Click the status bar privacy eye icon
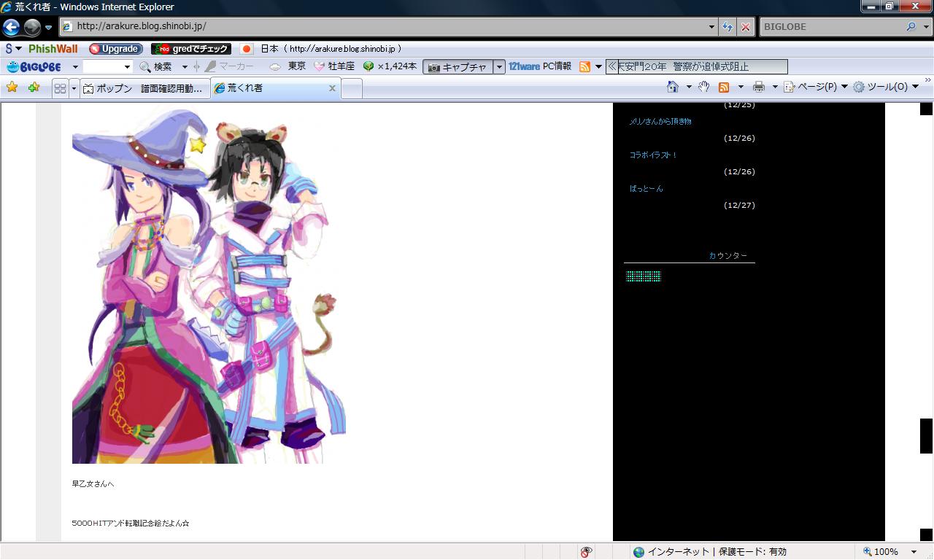This screenshot has width=934, height=560. click(x=586, y=552)
